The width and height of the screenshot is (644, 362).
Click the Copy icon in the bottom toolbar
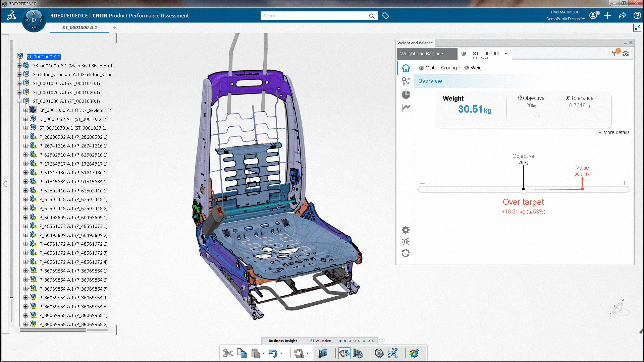click(241, 353)
